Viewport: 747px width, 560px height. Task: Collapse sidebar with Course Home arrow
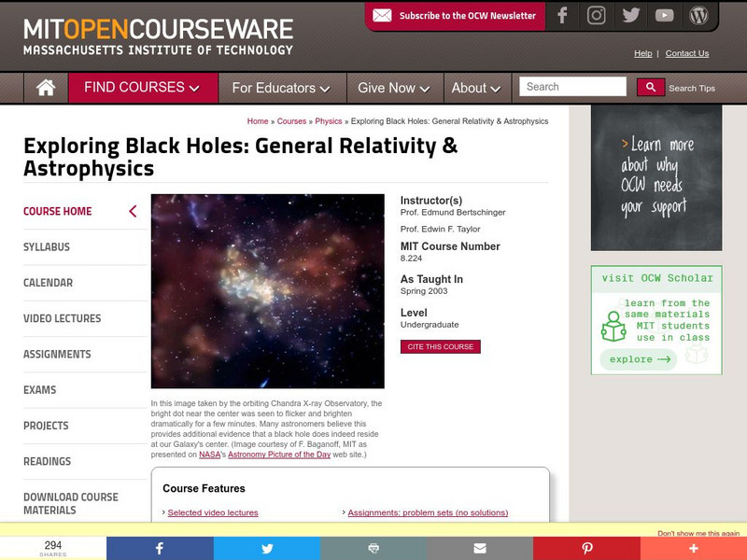pyautogui.click(x=133, y=212)
